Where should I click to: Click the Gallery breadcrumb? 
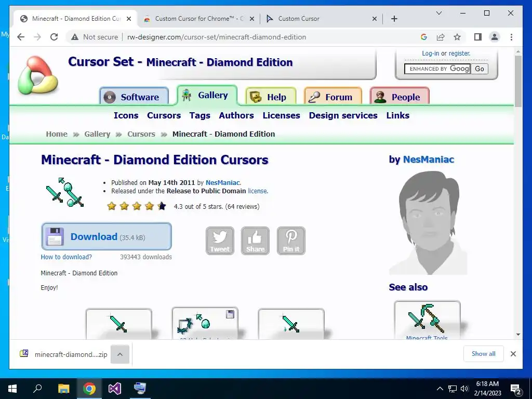pyautogui.click(x=97, y=134)
